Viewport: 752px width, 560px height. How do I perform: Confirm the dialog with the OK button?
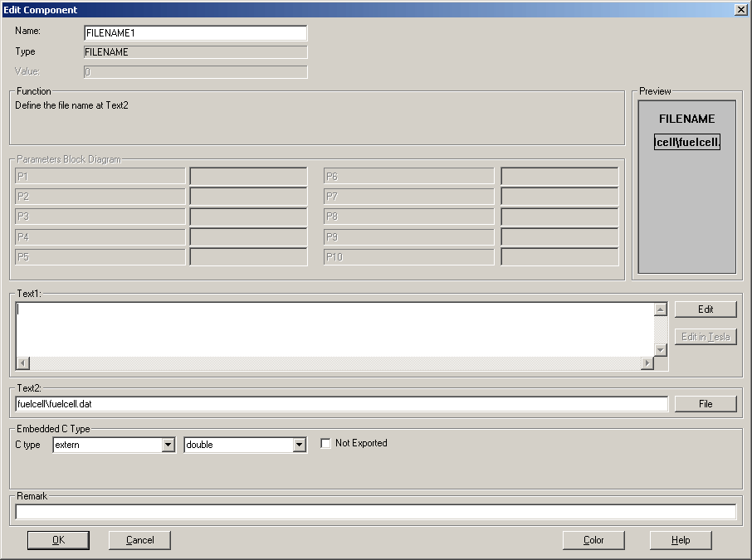(x=58, y=540)
